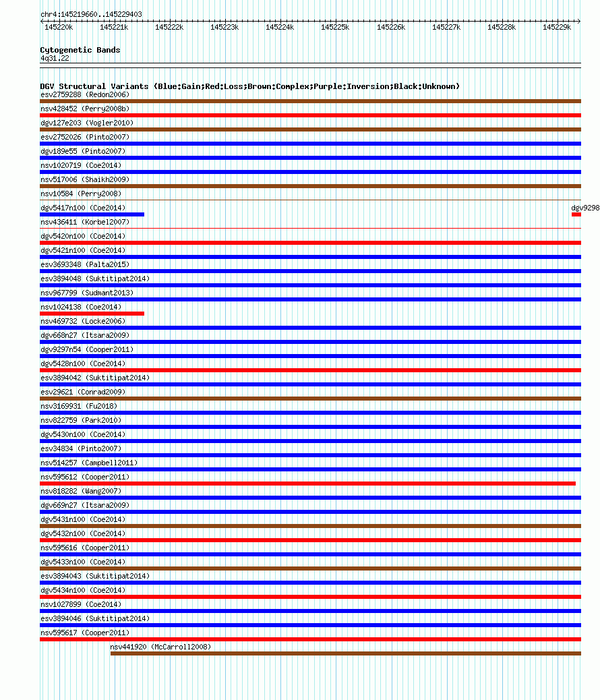This screenshot has height=700, width=600.
Task: Open dgv5431n100 (Coe2014) label
Action: (x=83, y=520)
